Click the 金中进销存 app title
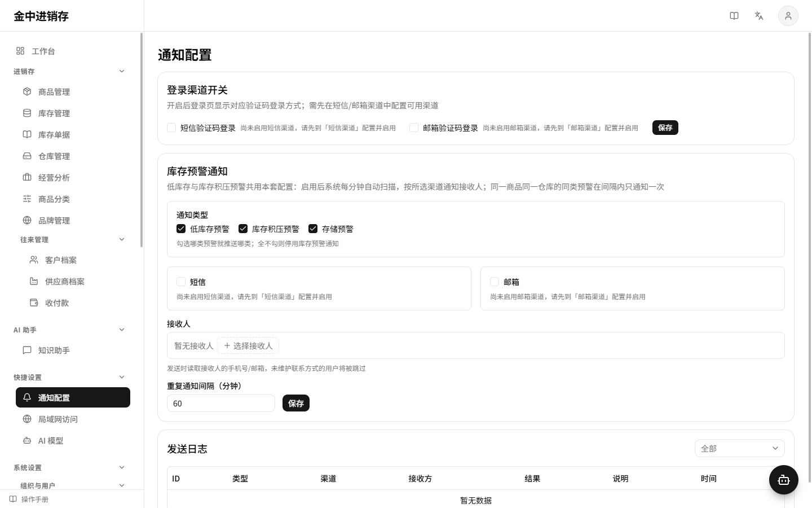Image resolution: width=812 pixels, height=508 pixels. point(41,16)
